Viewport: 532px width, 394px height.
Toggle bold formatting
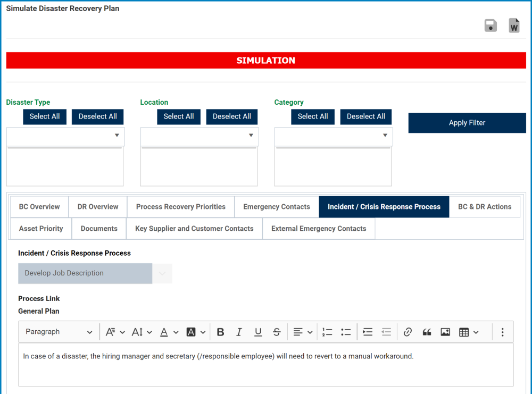tap(221, 332)
